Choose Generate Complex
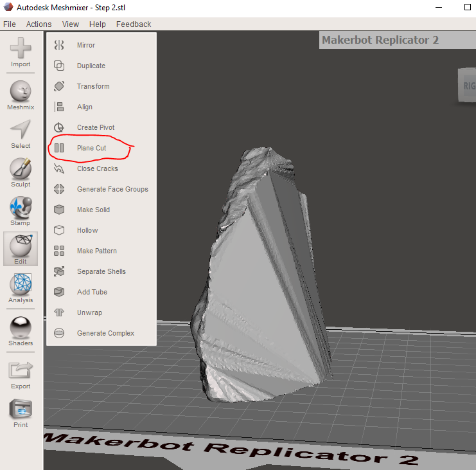 101,333
